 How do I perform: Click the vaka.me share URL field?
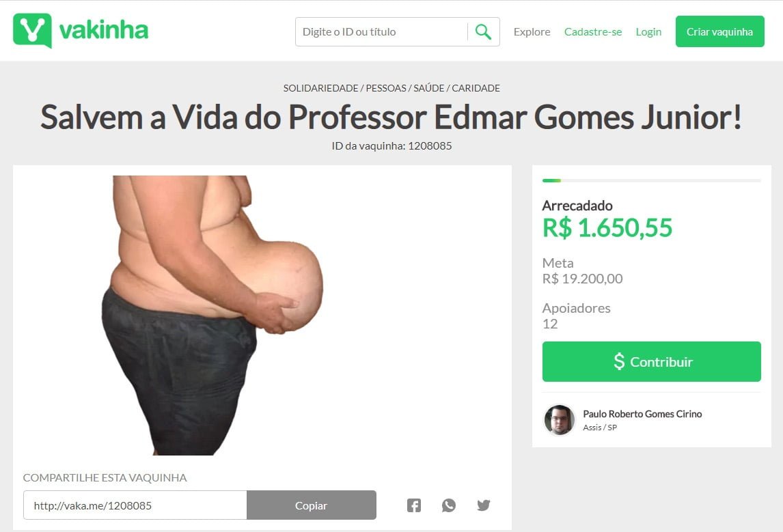point(135,505)
